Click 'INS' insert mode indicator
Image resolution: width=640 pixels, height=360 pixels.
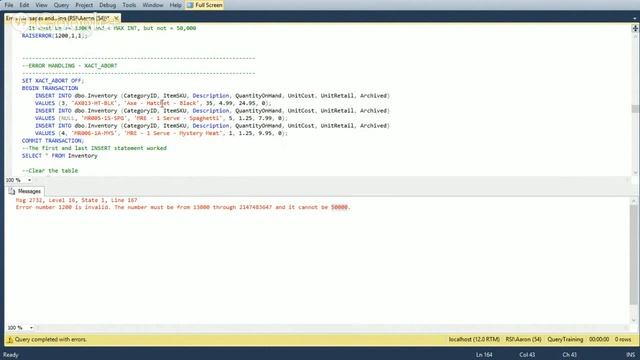point(631,355)
